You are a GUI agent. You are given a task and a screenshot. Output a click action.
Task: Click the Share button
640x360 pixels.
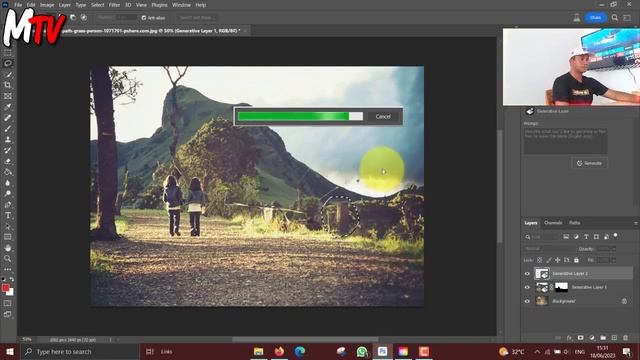[596, 18]
